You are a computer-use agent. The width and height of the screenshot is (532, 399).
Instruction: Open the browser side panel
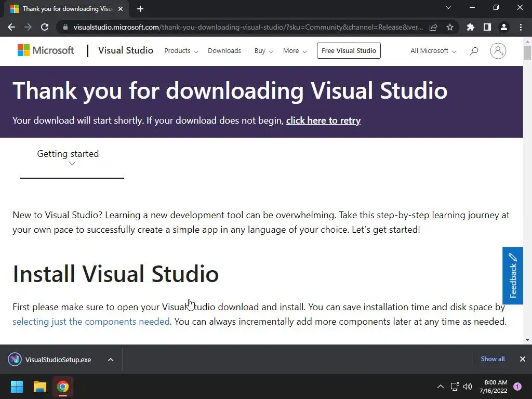pyautogui.click(x=487, y=27)
